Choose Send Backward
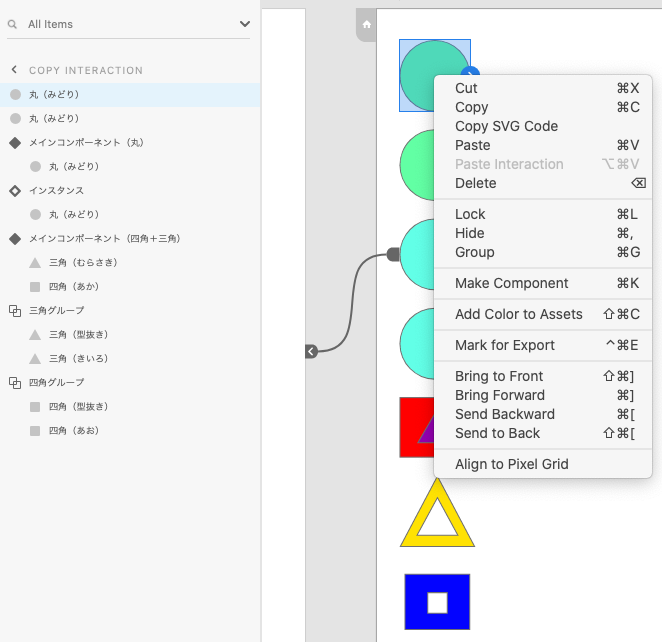The image size is (662, 642). (x=543, y=414)
